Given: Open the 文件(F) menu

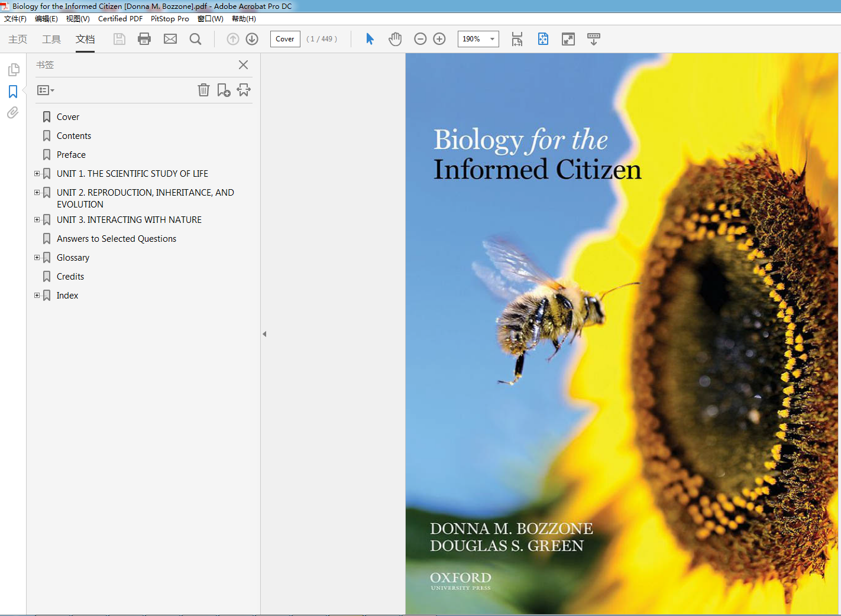Looking at the screenshot, I should [15, 19].
